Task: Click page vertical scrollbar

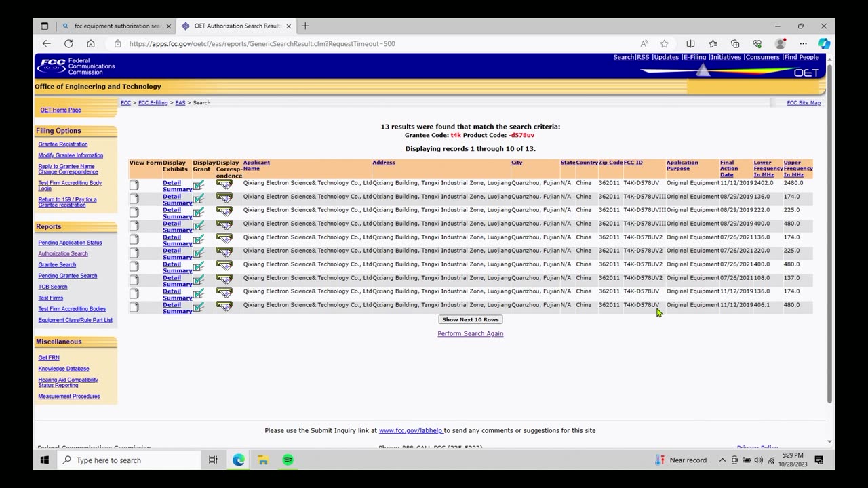Action: [829, 233]
